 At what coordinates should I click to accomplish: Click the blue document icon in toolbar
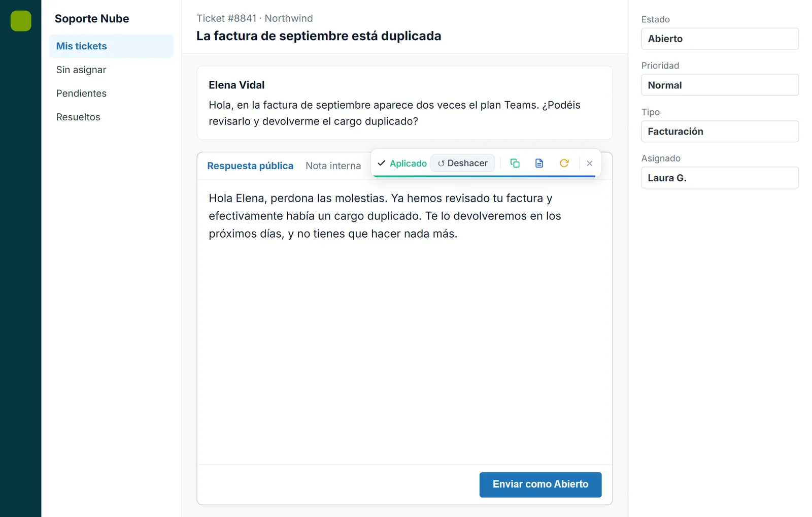coord(539,163)
